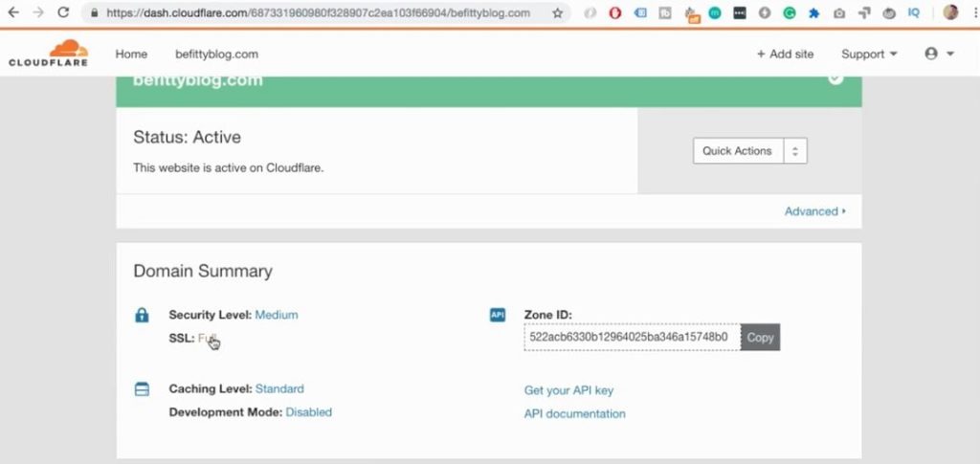The height and width of the screenshot is (464, 980).
Task: Click the Disabled development mode link
Action: (x=309, y=412)
